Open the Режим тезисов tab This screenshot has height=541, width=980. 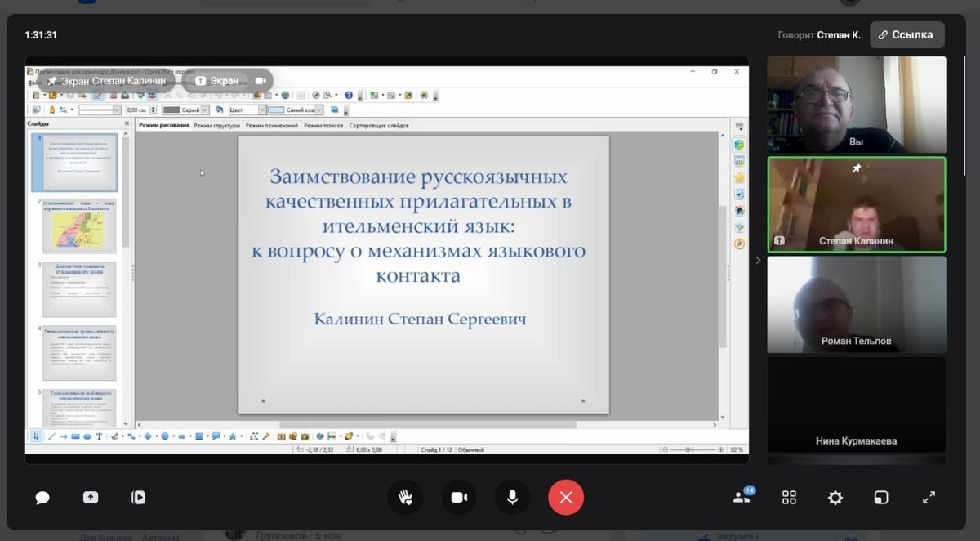coord(323,126)
